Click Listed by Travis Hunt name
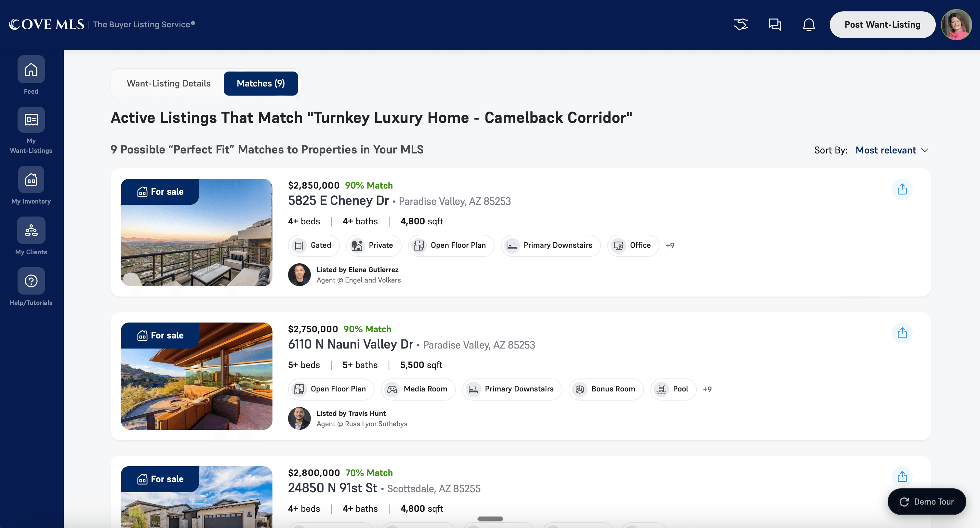The width and height of the screenshot is (980, 528). click(351, 414)
